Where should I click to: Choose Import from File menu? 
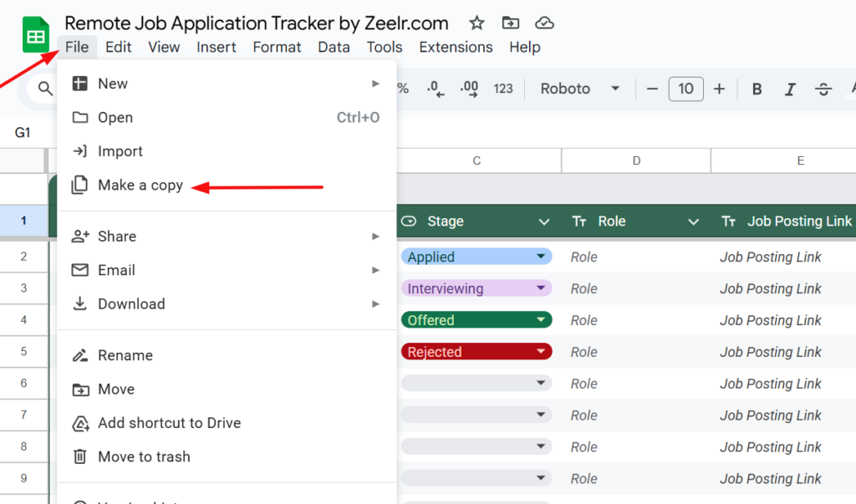point(227,151)
